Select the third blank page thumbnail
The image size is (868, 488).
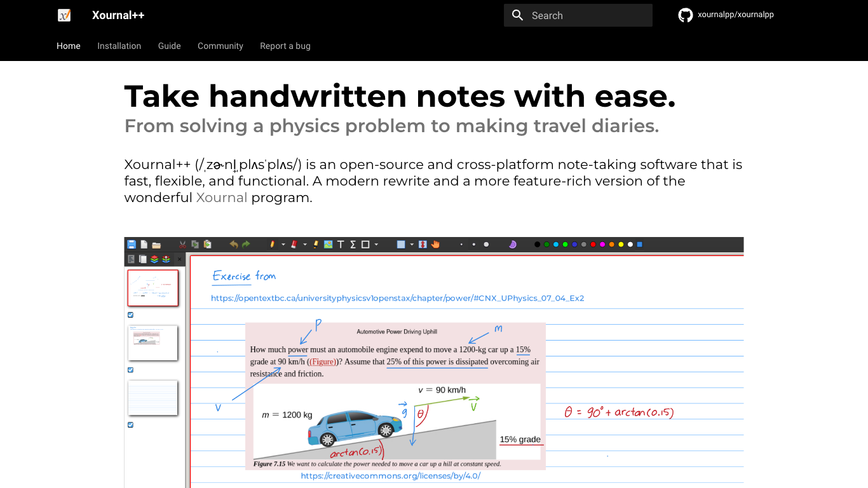pos(153,398)
